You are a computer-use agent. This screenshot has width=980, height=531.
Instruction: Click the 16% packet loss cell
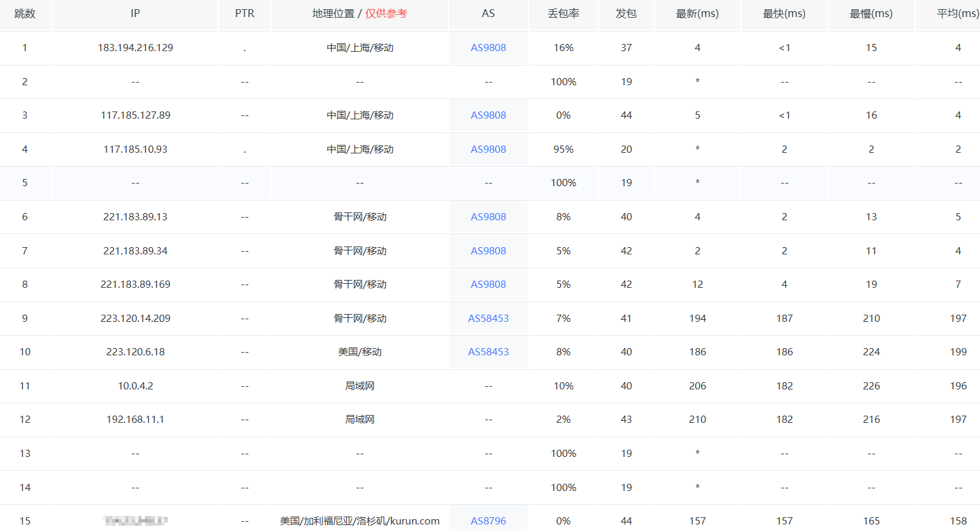[564, 48]
